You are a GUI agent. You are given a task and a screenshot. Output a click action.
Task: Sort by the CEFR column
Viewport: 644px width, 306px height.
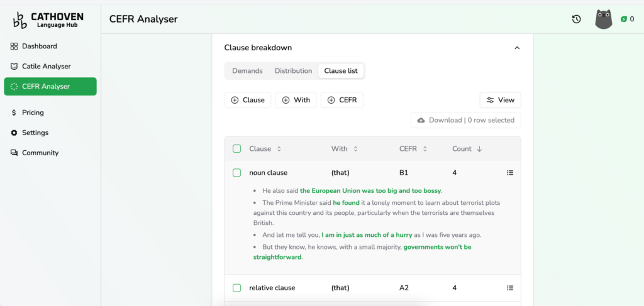(413, 149)
